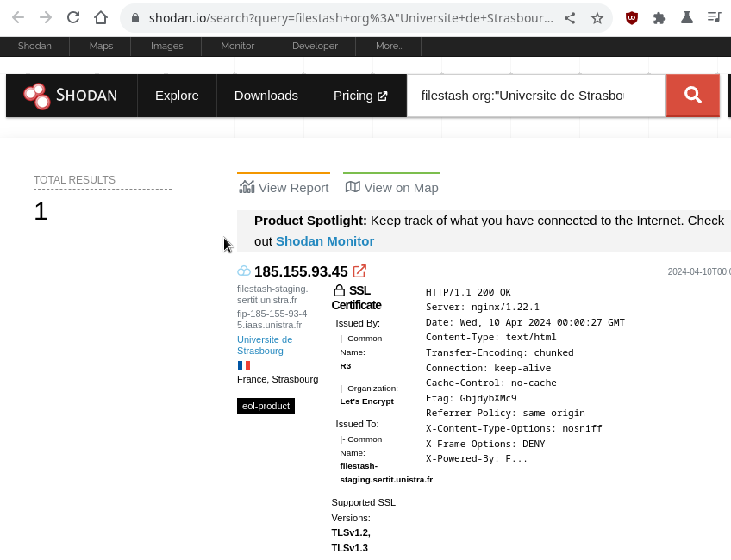Reload the current page
The height and width of the screenshot is (560, 731).
pos(73,18)
